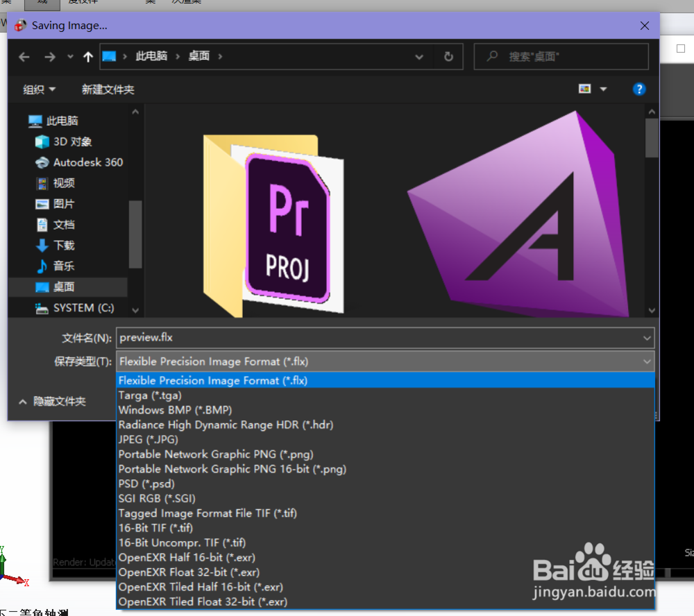694x616 pixels.
Task: Click the Premiere project folder thumbnail
Action: click(x=273, y=225)
